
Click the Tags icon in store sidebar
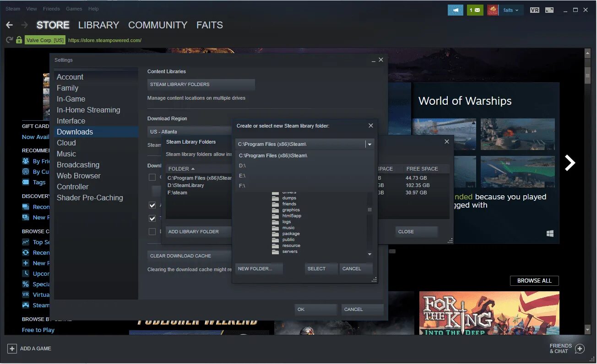point(26,182)
